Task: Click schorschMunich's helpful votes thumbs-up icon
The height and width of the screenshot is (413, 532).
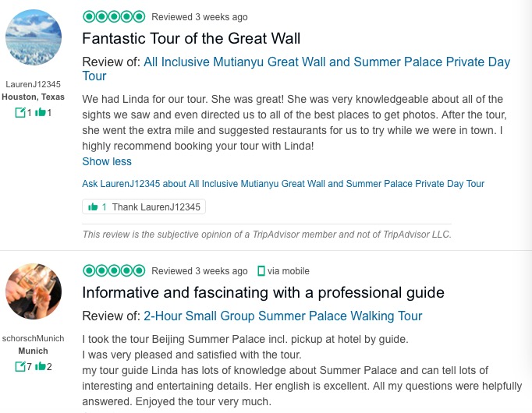Action: pos(39,366)
